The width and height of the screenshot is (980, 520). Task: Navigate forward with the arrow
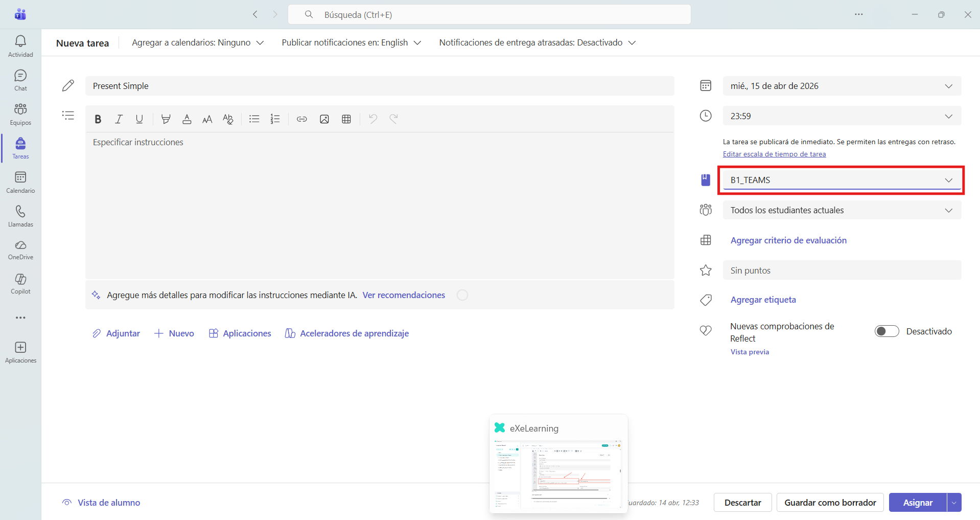pyautogui.click(x=275, y=14)
